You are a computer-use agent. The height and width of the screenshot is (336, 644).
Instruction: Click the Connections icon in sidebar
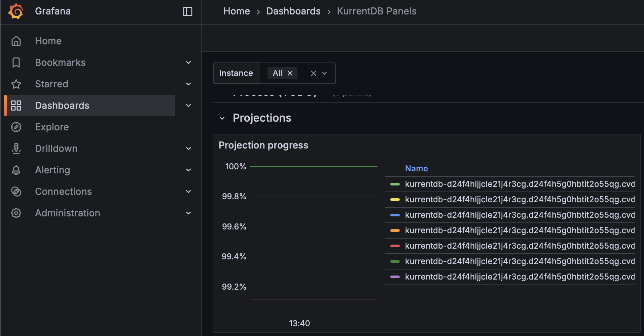pyautogui.click(x=16, y=192)
